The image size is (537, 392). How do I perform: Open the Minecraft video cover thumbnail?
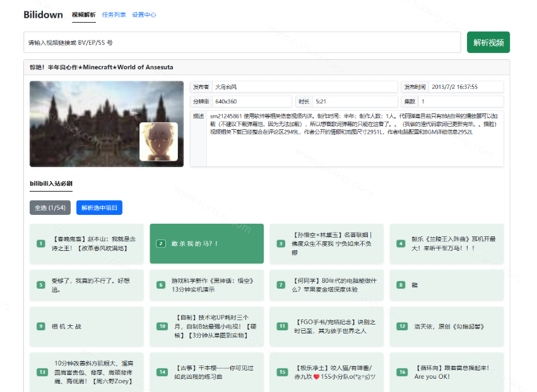coord(107,124)
